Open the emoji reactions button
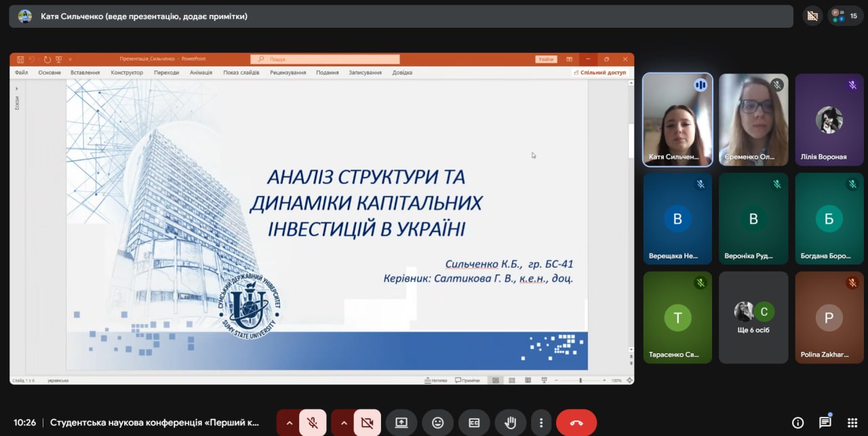868x436 pixels. 438,422
